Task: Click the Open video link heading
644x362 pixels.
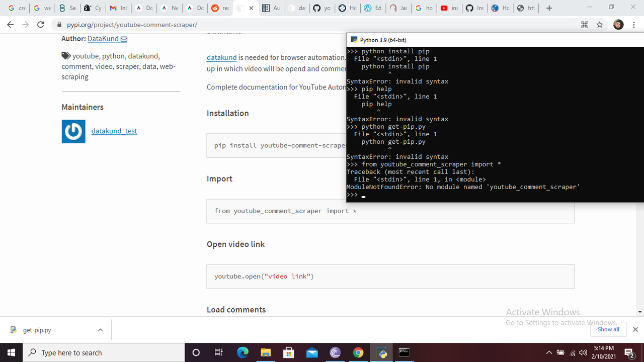Action: 235,244
